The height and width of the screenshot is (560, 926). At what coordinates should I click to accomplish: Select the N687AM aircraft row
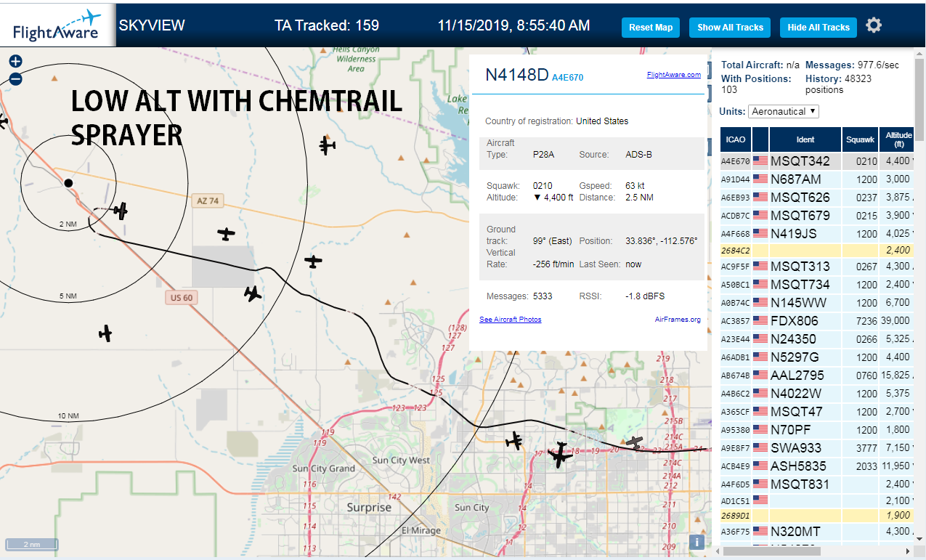(817, 179)
